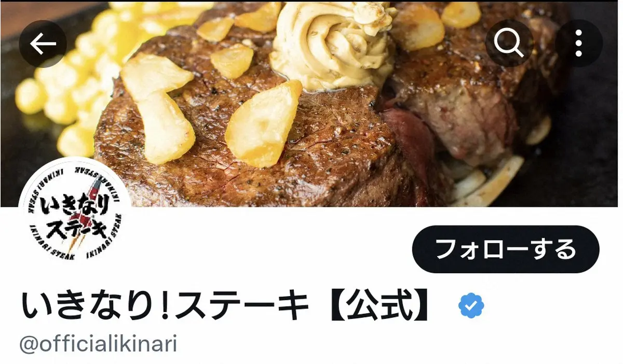Open search with the magnifier icon

tap(509, 45)
